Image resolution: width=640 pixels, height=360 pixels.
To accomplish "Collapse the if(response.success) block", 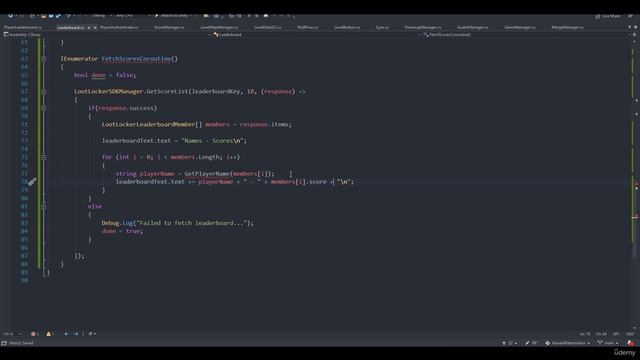I will pos(44,108).
